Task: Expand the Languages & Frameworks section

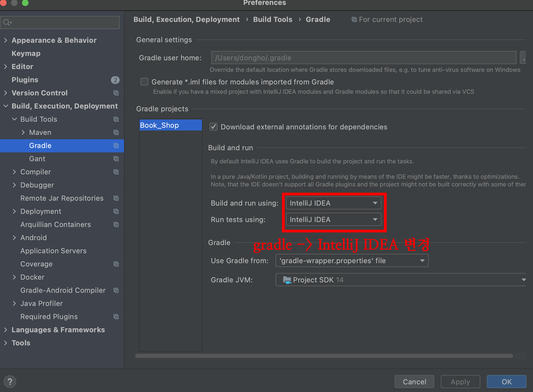Action: [5, 330]
